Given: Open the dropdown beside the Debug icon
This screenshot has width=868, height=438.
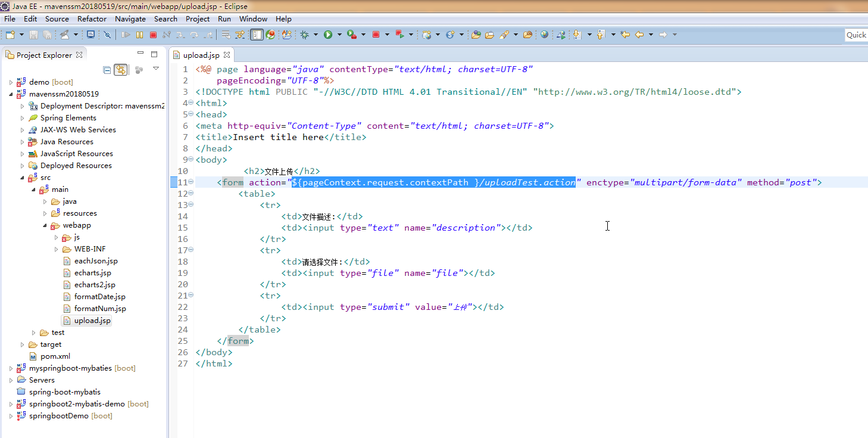Looking at the screenshot, I should [x=316, y=35].
